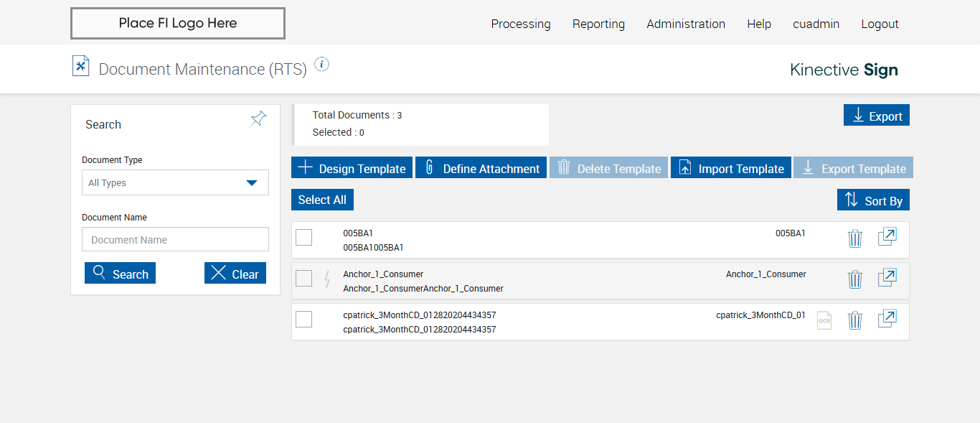The width and height of the screenshot is (980, 423).
Task: Delete the cpatrick_3MonthCD document via trash icon
Action: click(854, 320)
